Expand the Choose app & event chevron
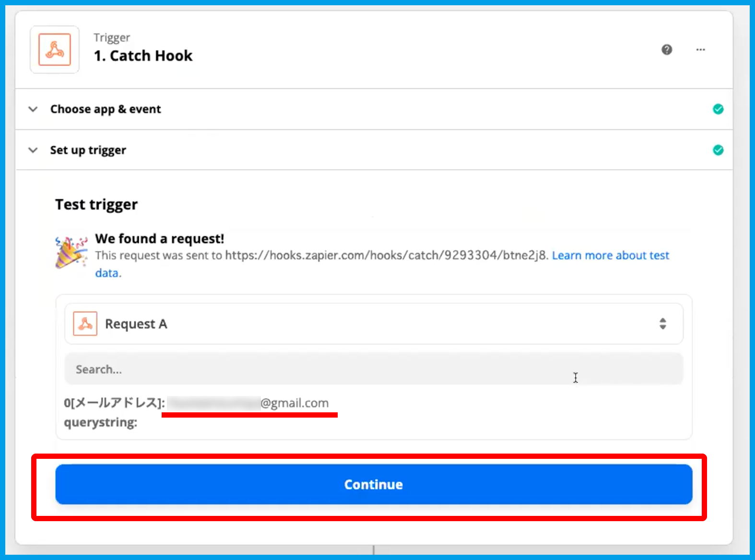 pos(33,109)
